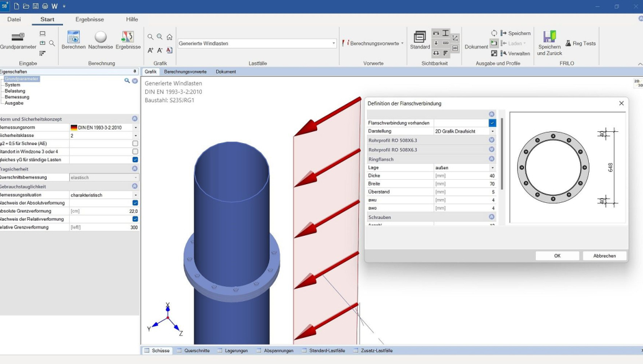
Task: Toggle Nachweis der Absolutverformung checkbox
Action: pos(135,203)
